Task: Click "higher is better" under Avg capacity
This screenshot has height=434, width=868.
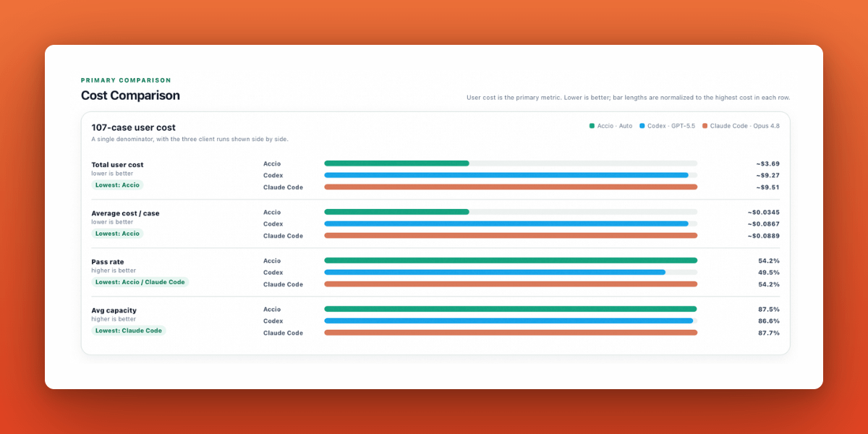Action: coord(114,319)
